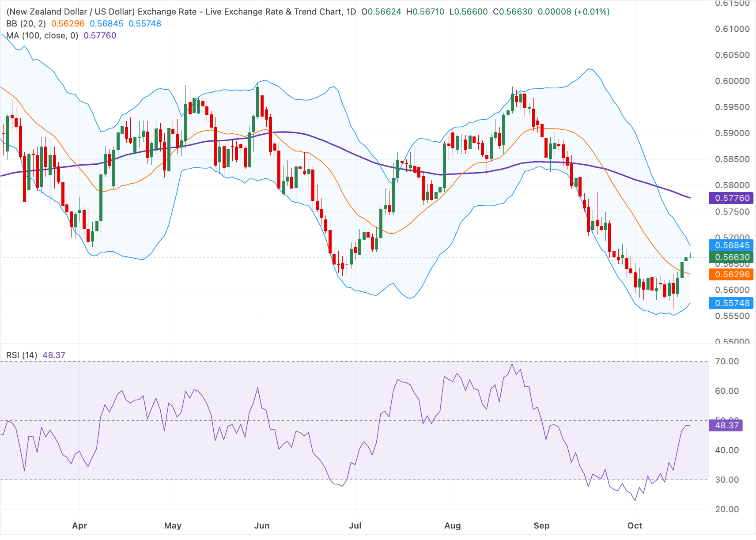Click the 0.61000 price axis label
The image size is (756, 540).
732,29
